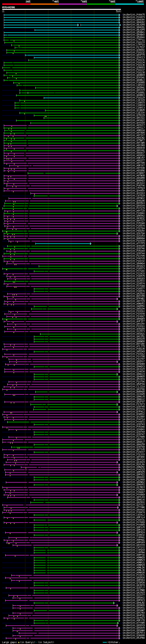The width and height of the screenshot is (146, 644).
Task: Select hit label UniRef100_P16131
Action: 133,60
